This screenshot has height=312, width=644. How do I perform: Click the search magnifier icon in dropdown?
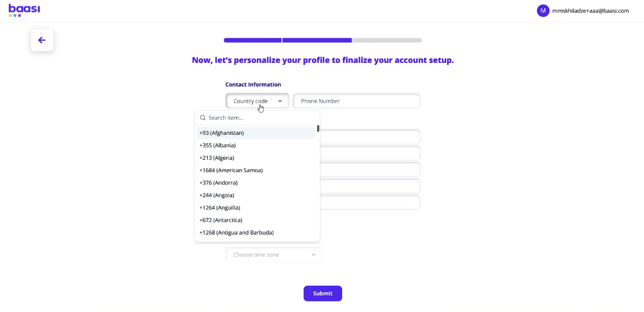pyautogui.click(x=203, y=118)
